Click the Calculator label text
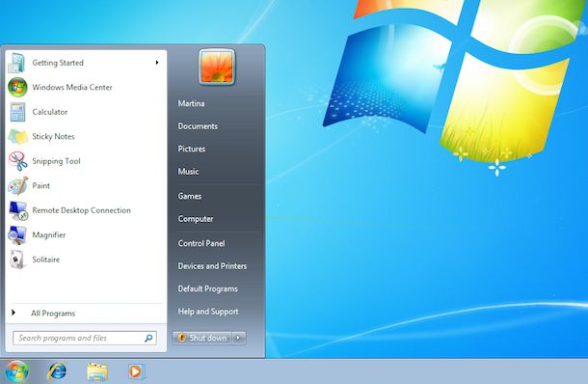Viewport: 588px width, 384px height. tap(50, 112)
